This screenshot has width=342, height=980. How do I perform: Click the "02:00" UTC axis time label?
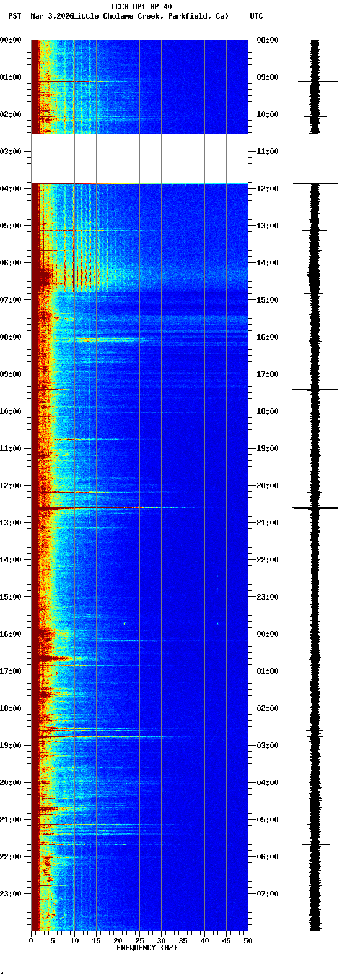[268, 708]
